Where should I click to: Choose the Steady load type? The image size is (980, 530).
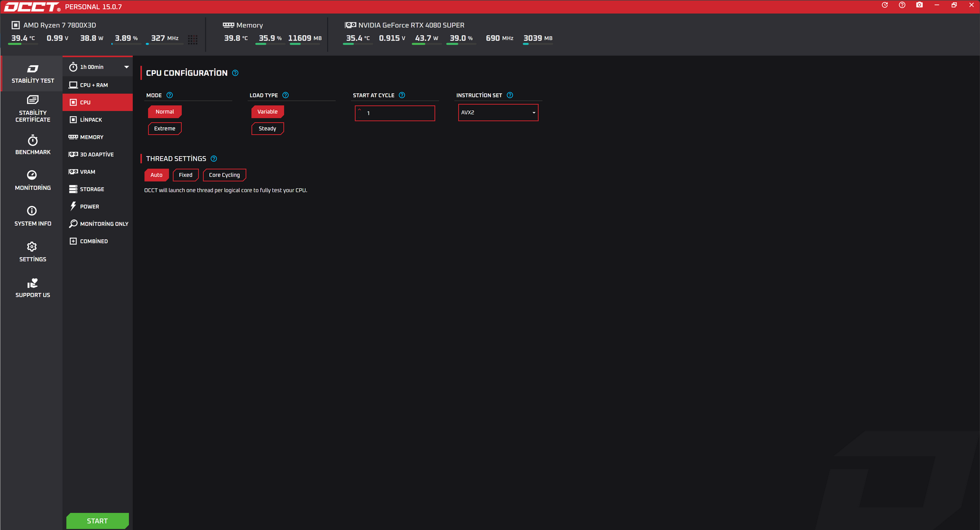[x=267, y=129]
